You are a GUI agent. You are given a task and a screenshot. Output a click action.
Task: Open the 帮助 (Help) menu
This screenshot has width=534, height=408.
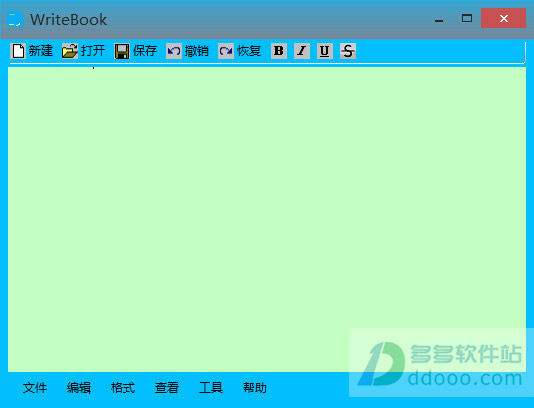255,388
